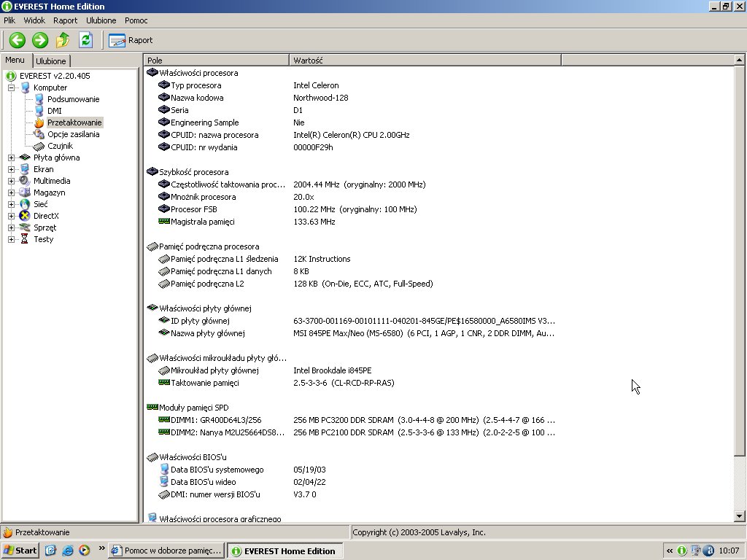Click the Internet Explorer quick launch icon

pos(68,551)
